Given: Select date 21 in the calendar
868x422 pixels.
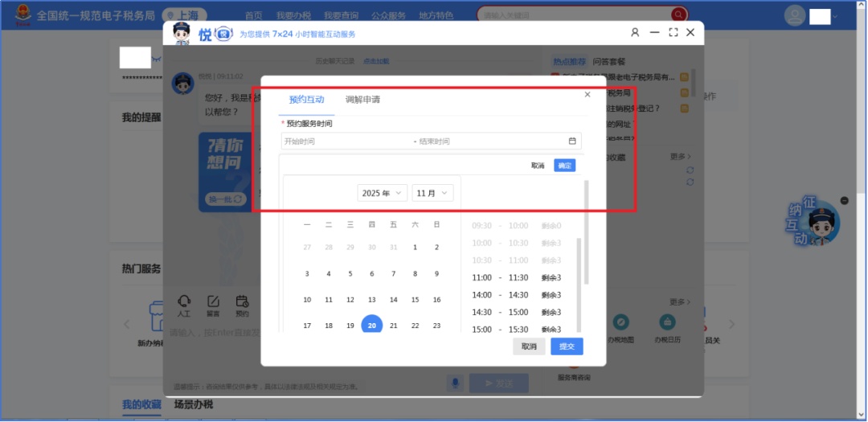Looking at the screenshot, I should pos(394,326).
